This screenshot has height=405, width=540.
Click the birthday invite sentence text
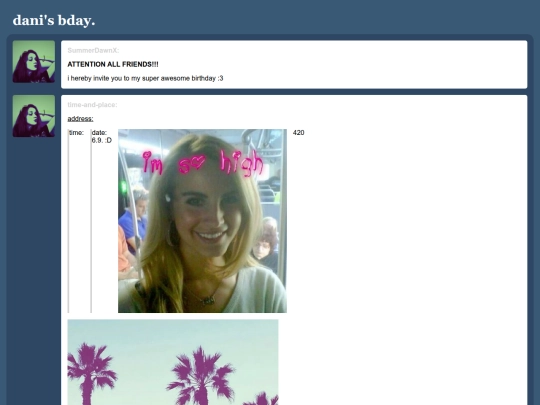coord(145,78)
